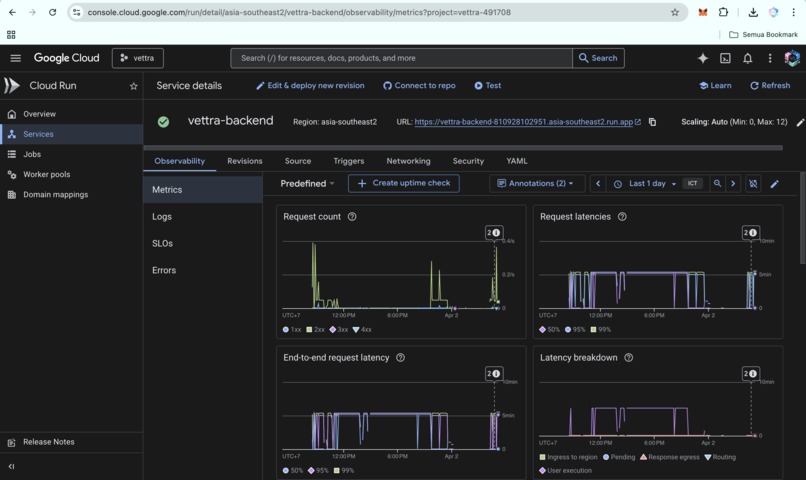The image size is (806, 480).
Task: Open the vettra-backend service URL link
Action: tap(527, 122)
